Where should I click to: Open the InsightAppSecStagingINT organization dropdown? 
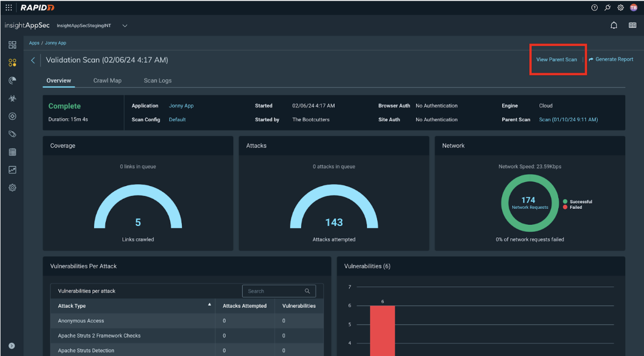125,26
